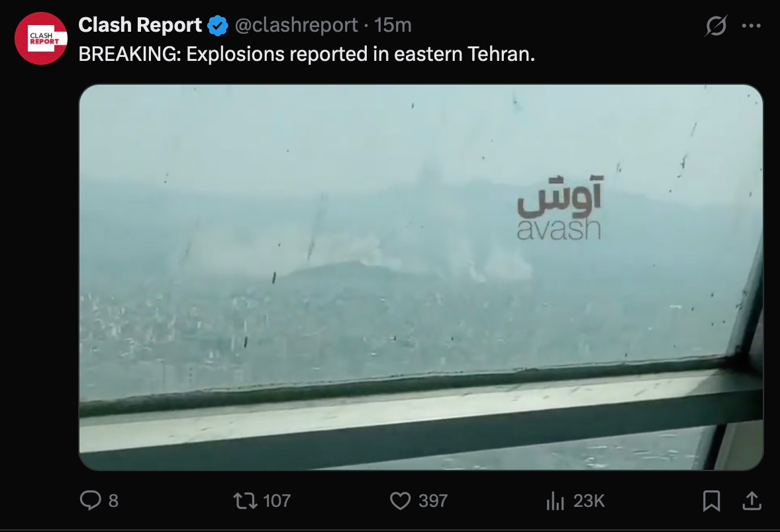
Task: Repost using the retweet arrows icon
Action: (245, 501)
